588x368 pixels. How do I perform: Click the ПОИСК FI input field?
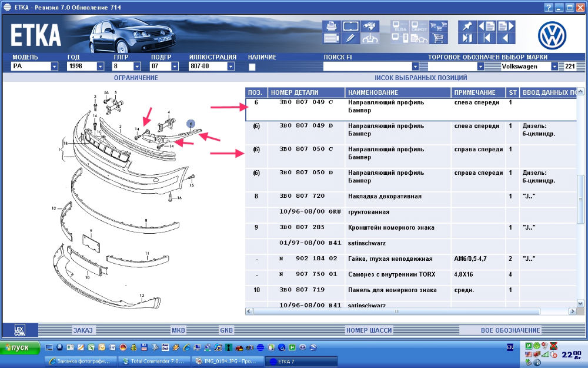pos(367,67)
